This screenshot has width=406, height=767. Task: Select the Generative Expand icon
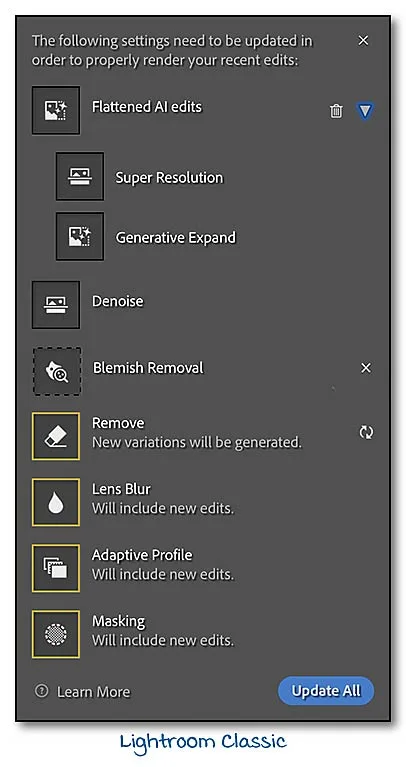click(80, 236)
